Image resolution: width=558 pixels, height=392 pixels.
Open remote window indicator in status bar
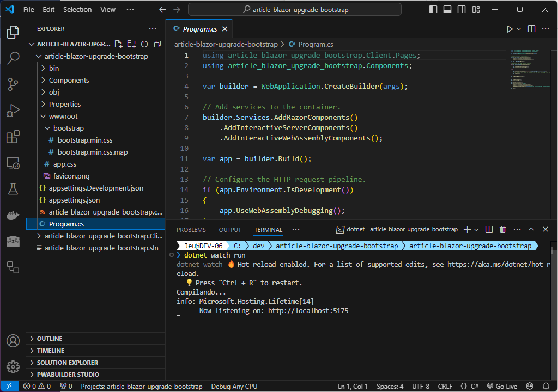[x=9, y=387]
